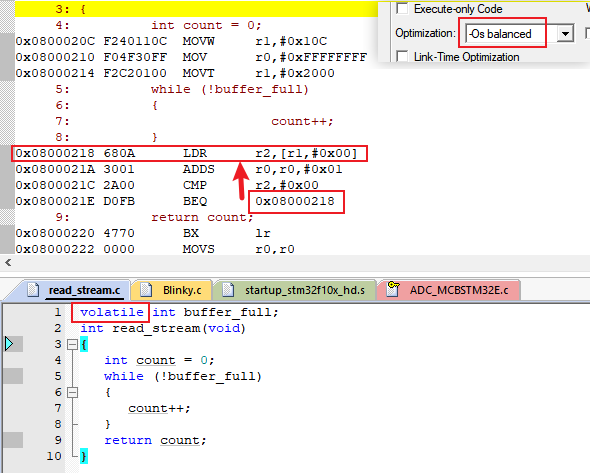
Task: Enable the Execute-only Code checkbox
Action: 402,8
